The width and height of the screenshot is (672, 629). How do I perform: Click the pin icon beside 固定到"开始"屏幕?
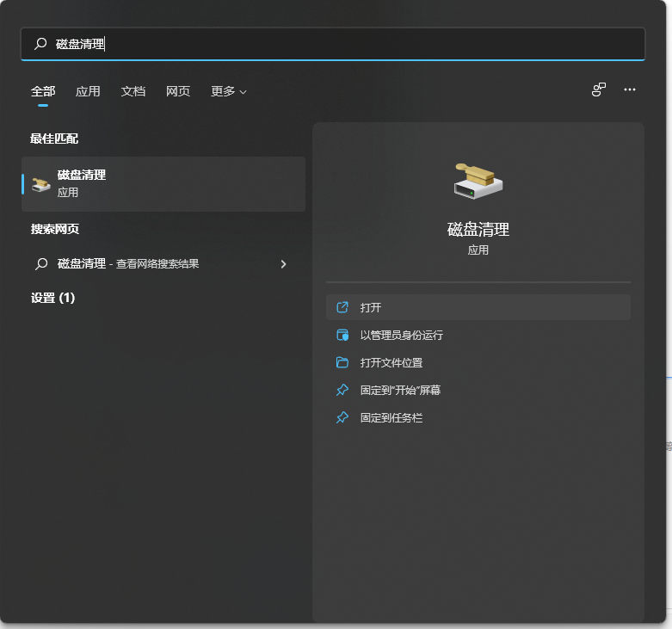[342, 390]
